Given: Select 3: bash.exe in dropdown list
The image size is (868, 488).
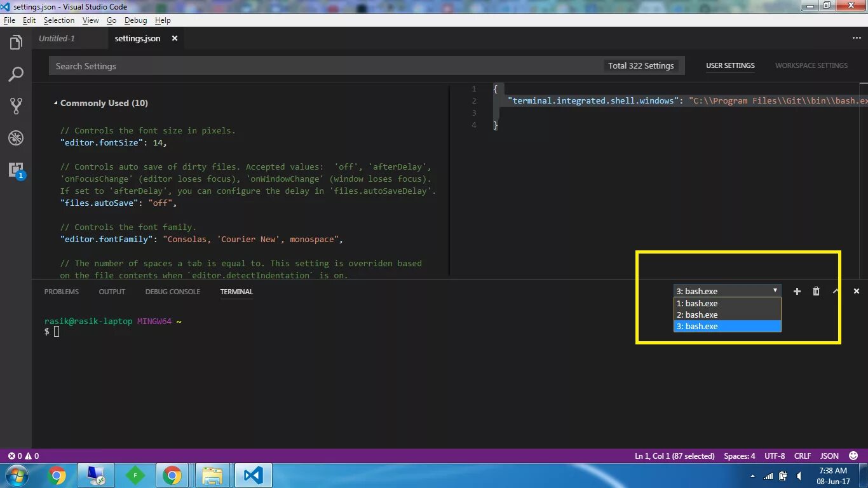Looking at the screenshot, I should [727, 326].
